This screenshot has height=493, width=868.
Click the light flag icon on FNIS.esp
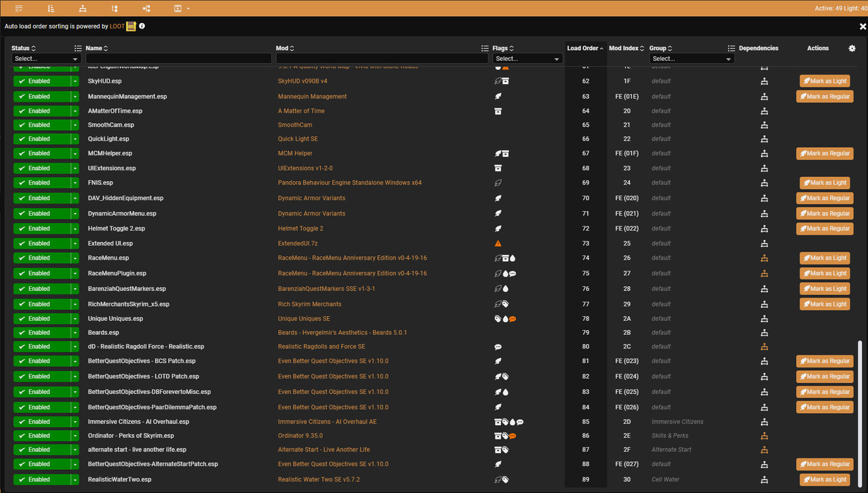(x=498, y=182)
